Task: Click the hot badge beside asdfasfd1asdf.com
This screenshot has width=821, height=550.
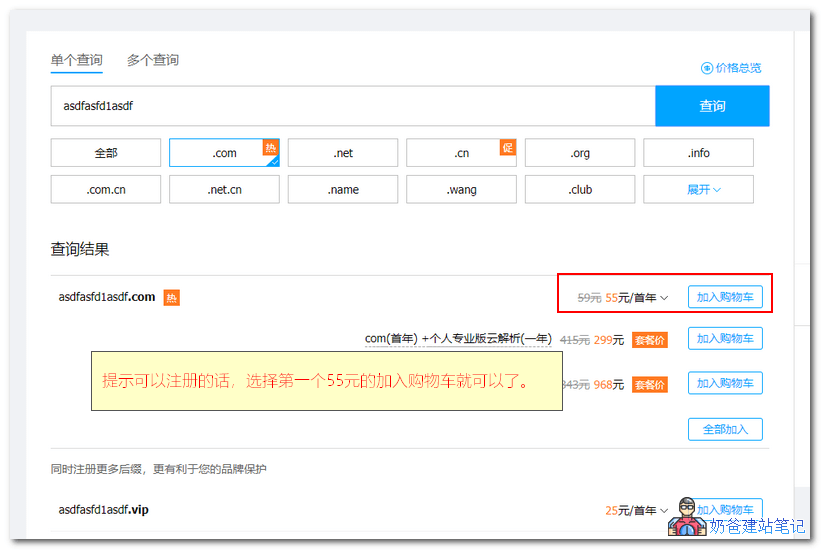Action: coord(171,297)
